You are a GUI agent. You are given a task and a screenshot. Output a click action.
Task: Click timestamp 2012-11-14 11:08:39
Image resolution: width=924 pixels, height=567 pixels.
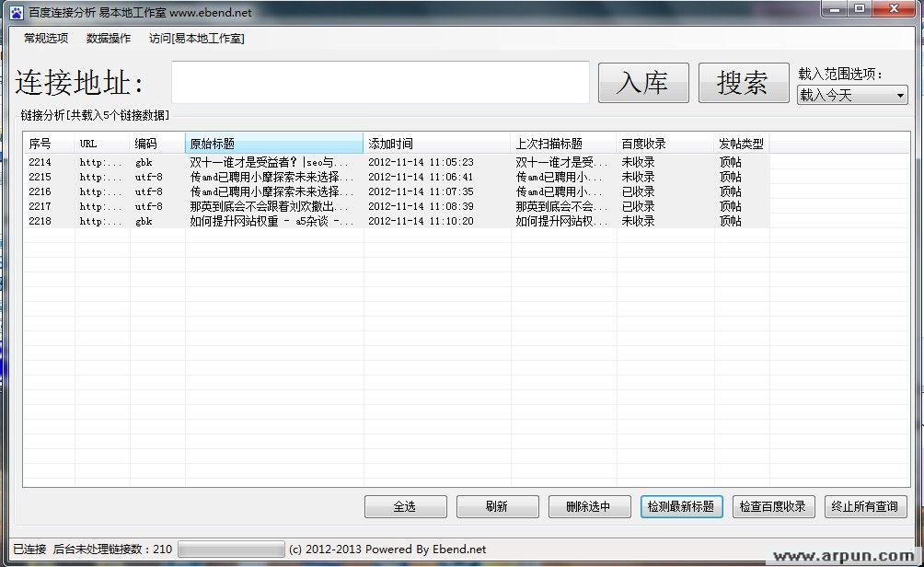point(421,206)
